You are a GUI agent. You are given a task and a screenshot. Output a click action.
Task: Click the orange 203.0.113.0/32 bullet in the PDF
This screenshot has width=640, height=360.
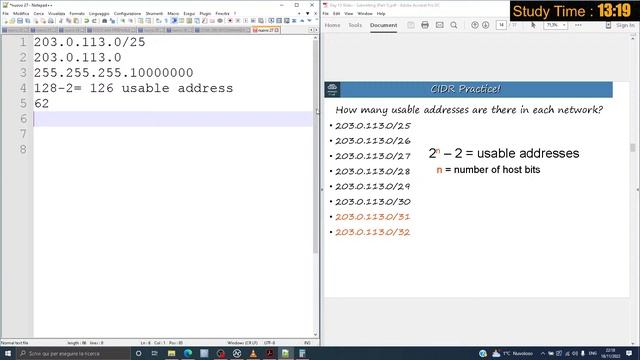click(373, 232)
